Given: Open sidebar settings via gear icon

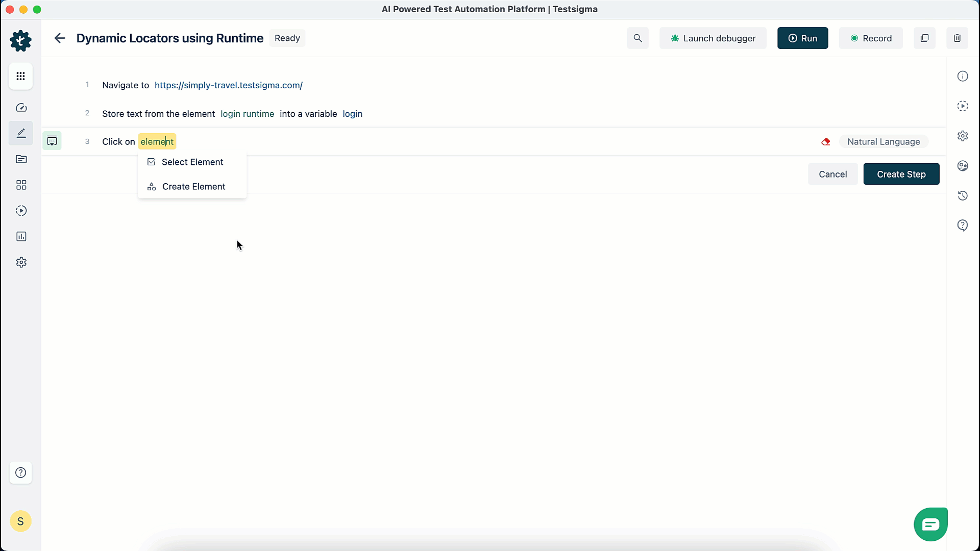Looking at the screenshot, I should coord(21,262).
